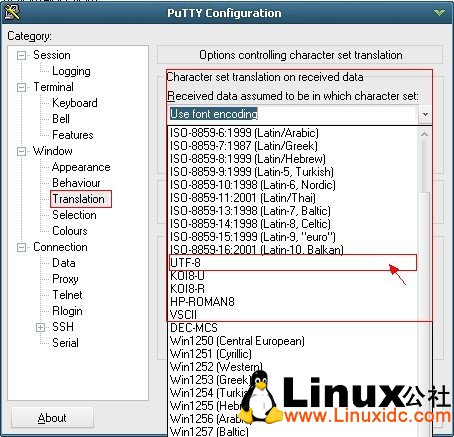Click the list scrollbar up arrow

tap(424, 134)
